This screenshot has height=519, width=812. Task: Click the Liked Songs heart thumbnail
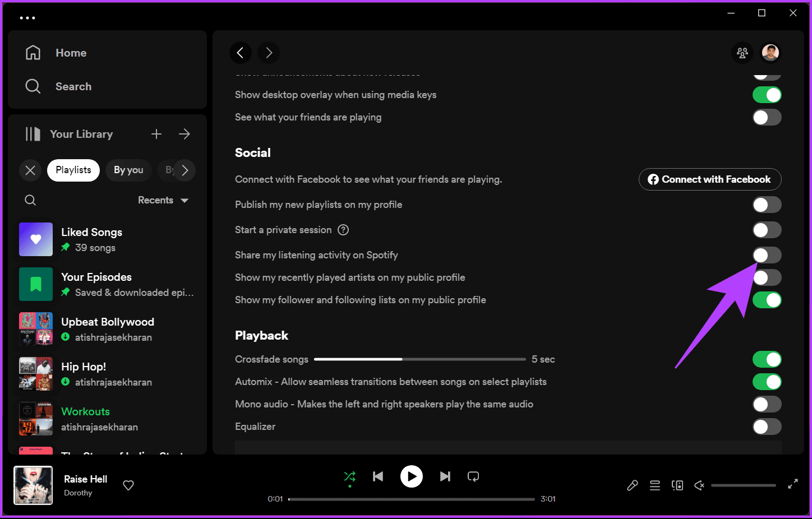(36, 239)
